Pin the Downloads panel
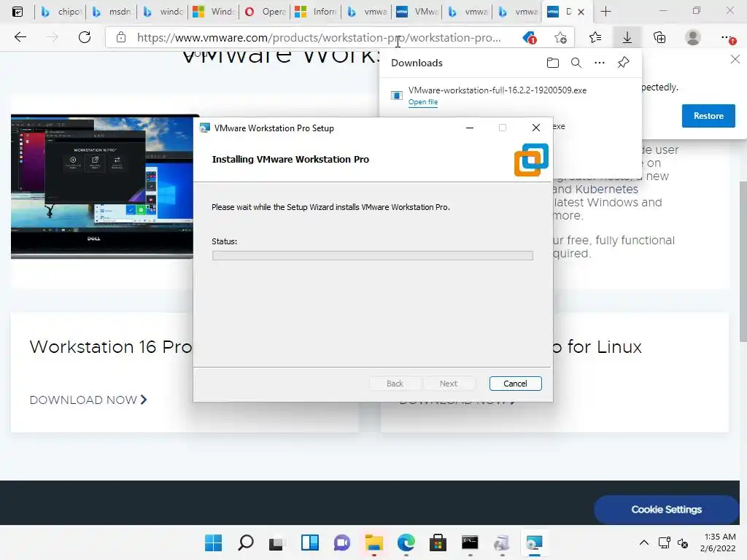Viewport: 747px width, 560px height. coord(623,63)
